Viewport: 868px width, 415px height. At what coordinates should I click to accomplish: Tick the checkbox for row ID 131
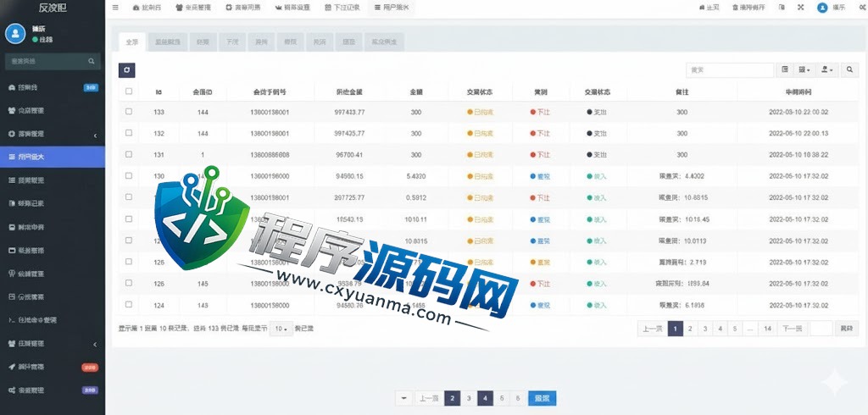pos(129,154)
